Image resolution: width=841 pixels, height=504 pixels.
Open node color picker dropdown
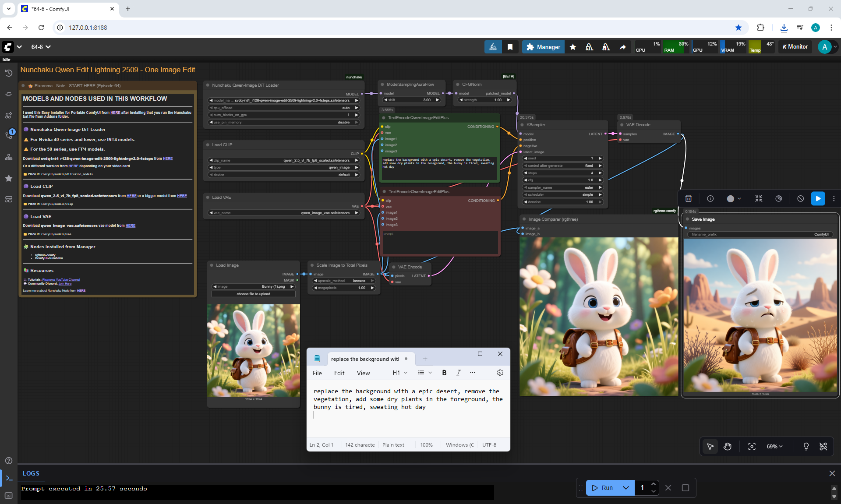click(x=734, y=199)
